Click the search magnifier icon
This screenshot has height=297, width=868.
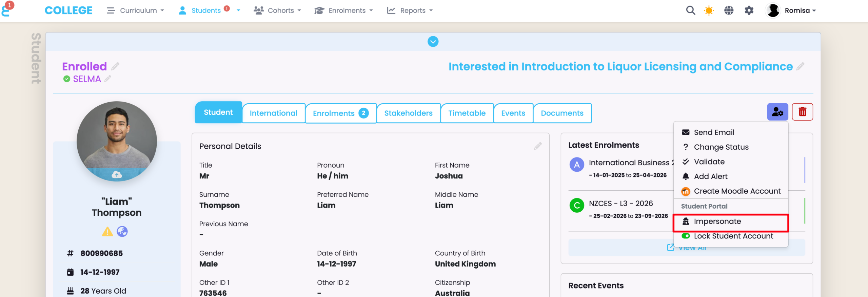click(x=690, y=10)
